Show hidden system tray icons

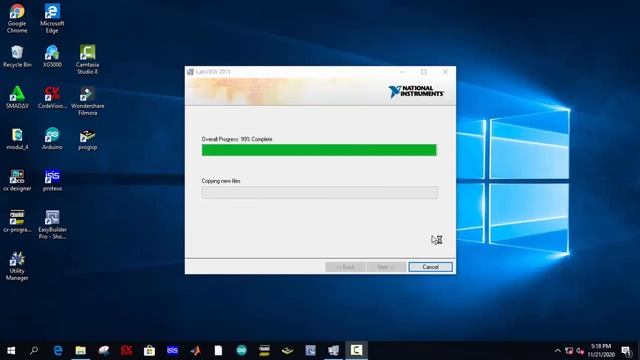pyautogui.click(x=558, y=350)
